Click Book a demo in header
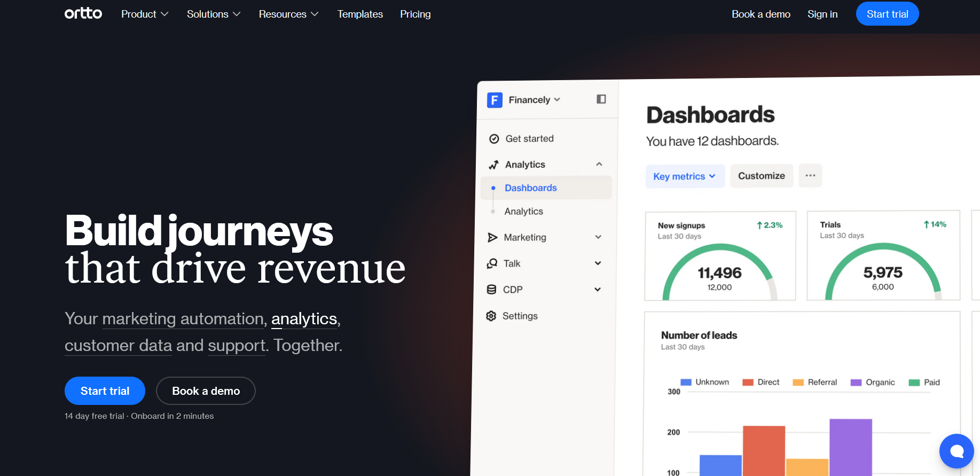980x476 pixels. click(x=761, y=14)
